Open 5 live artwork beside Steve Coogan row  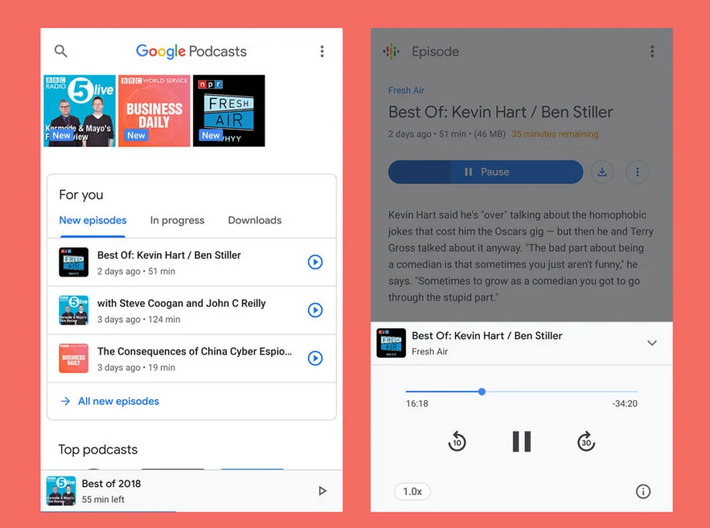click(73, 310)
